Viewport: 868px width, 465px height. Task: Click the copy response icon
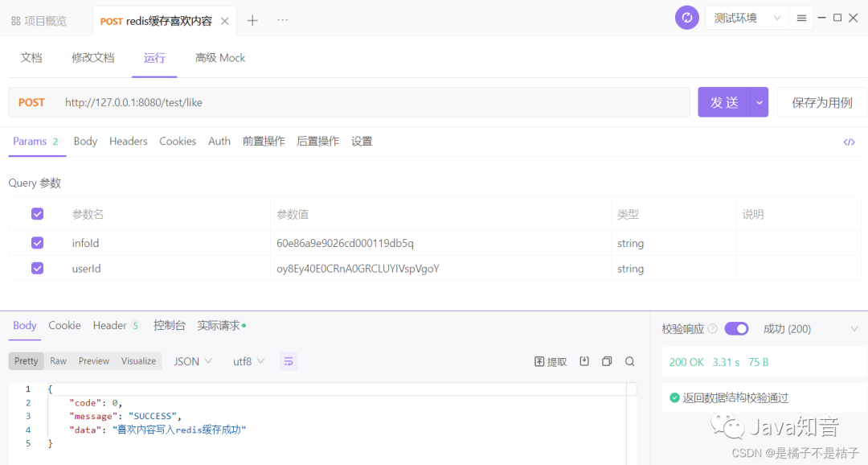click(607, 361)
